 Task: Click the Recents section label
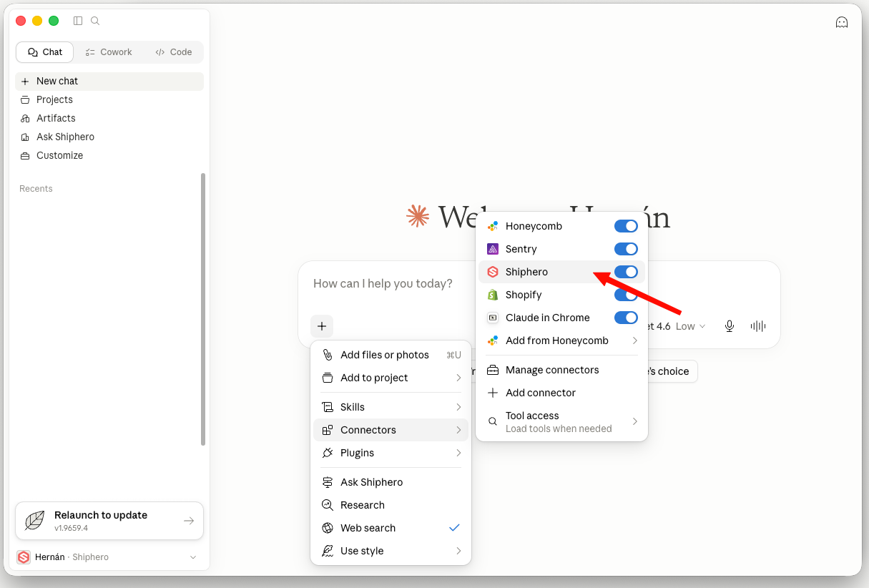coord(36,189)
